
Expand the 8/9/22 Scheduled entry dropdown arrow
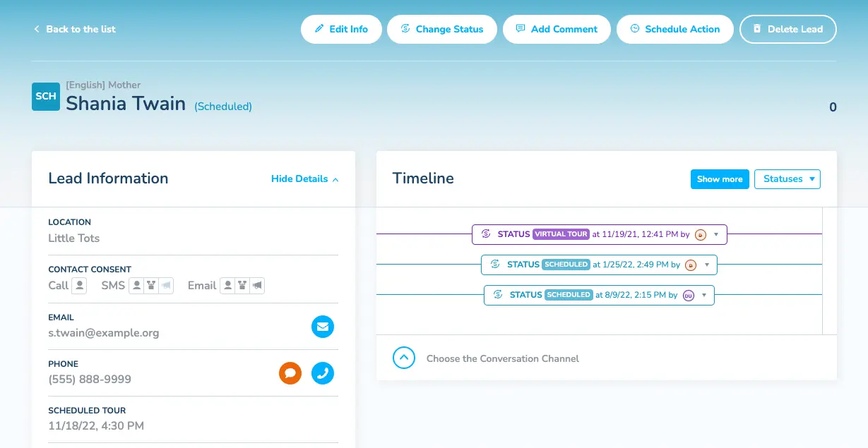[x=703, y=296]
